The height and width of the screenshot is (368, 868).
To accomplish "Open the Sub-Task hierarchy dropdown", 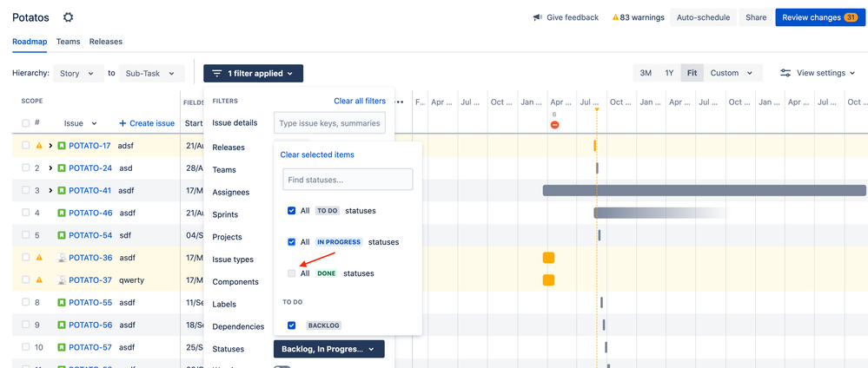I will [152, 73].
